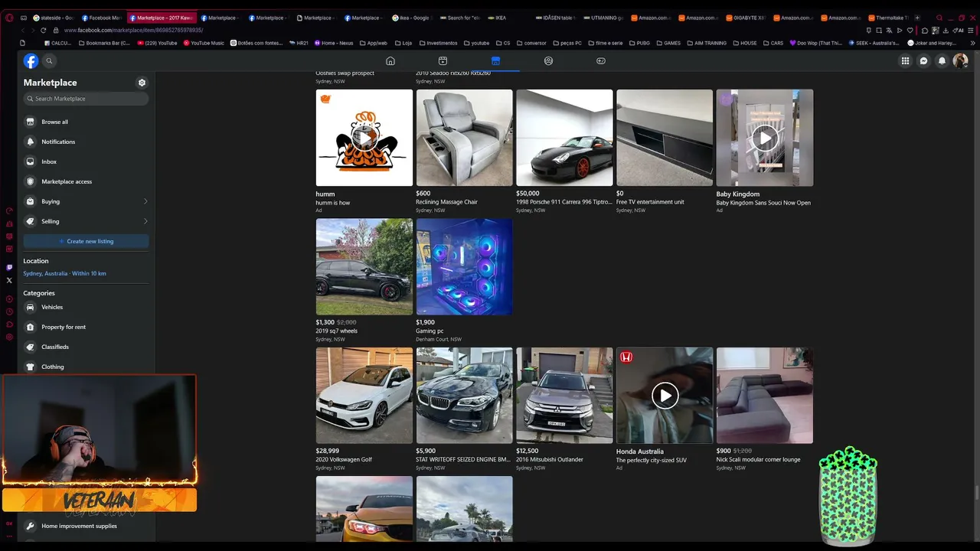980x551 pixels.
Task: Switch to the IDÅSEN table tab
Action: pyautogui.click(x=555, y=18)
